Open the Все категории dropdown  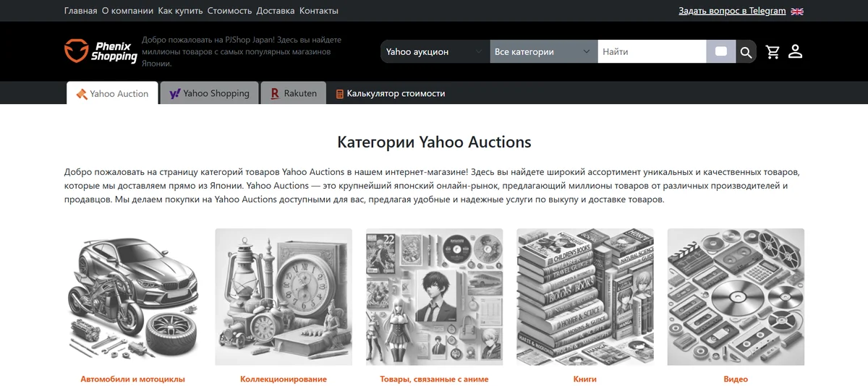tap(544, 52)
